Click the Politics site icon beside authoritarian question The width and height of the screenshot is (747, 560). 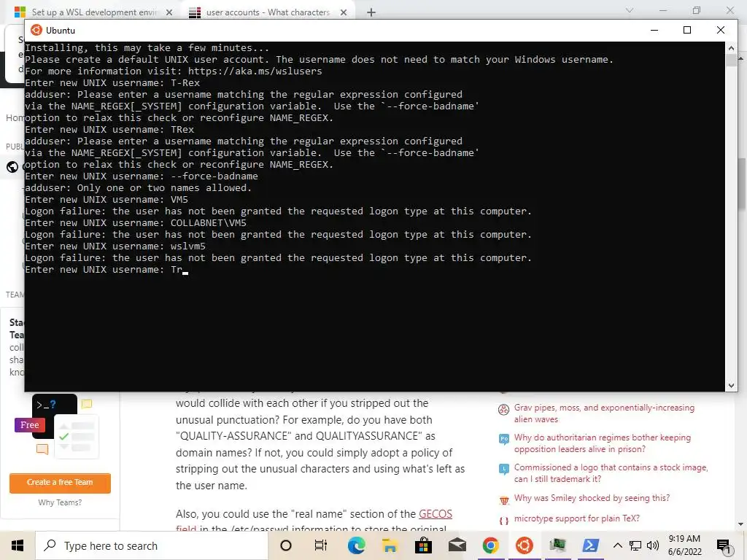(503, 439)
